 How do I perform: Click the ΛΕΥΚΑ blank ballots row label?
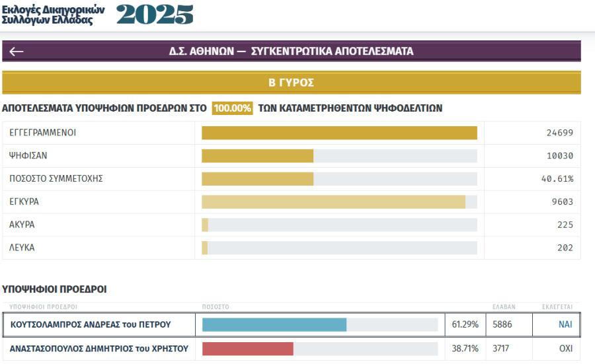click(x=22, y=248)
